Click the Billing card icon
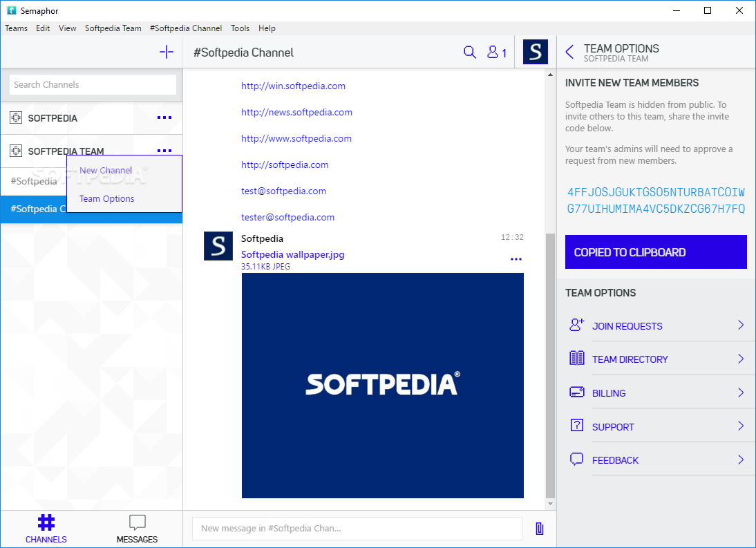Viewport: 756px width, 548px height. coord(576,392)
